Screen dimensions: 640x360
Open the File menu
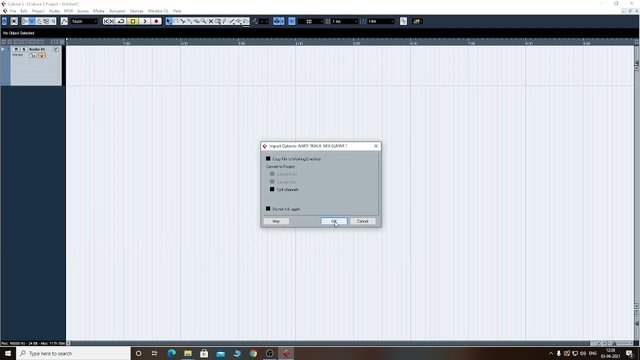13,11
